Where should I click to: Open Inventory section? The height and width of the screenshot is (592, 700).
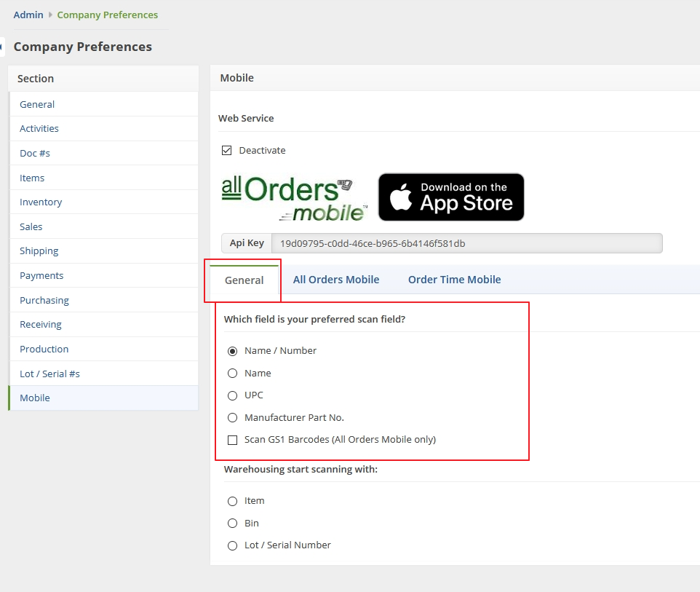tap(103, 202)
